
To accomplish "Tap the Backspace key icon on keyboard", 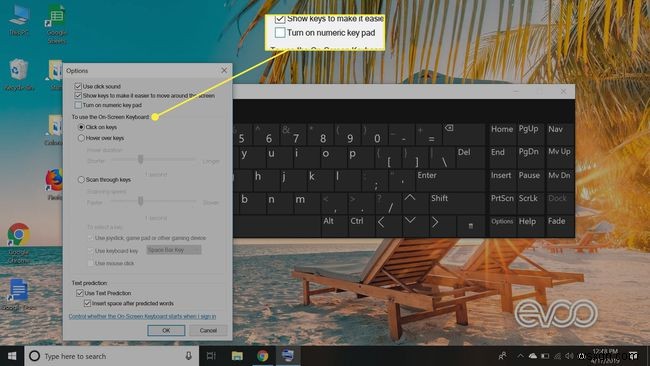I will tap(449, 128).
